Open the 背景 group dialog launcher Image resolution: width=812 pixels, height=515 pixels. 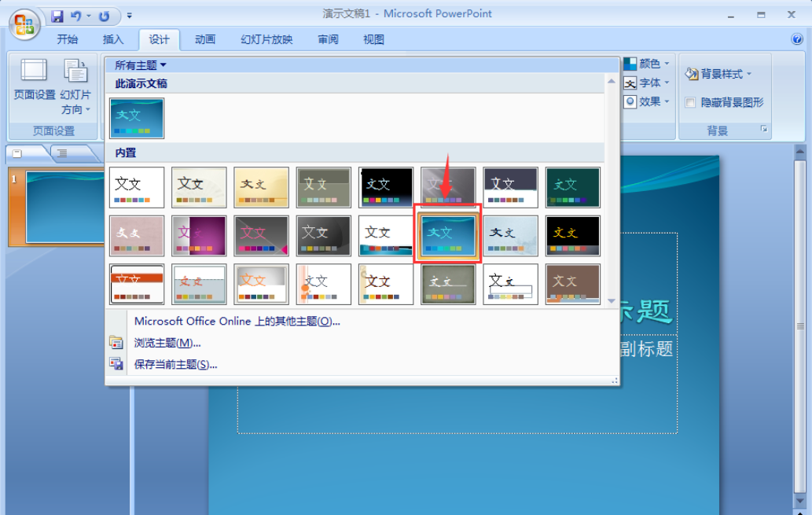click(x=764, y=129)
